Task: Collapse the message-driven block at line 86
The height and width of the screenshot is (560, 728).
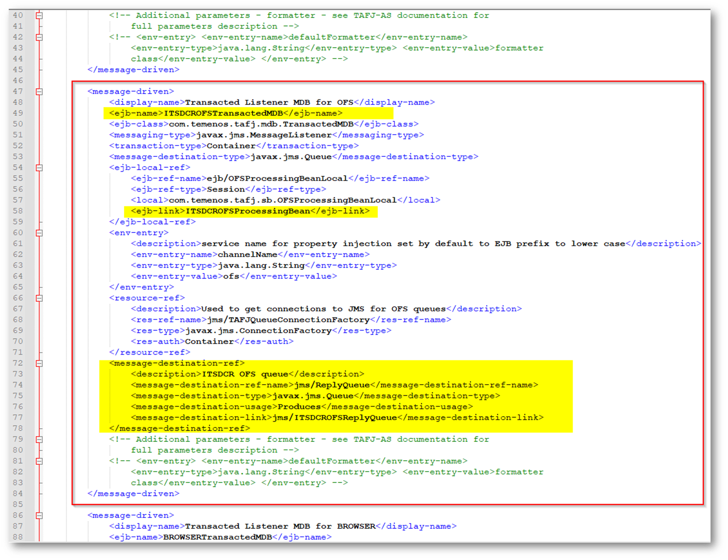Action: pyautogui.click(x=39, y=516)
